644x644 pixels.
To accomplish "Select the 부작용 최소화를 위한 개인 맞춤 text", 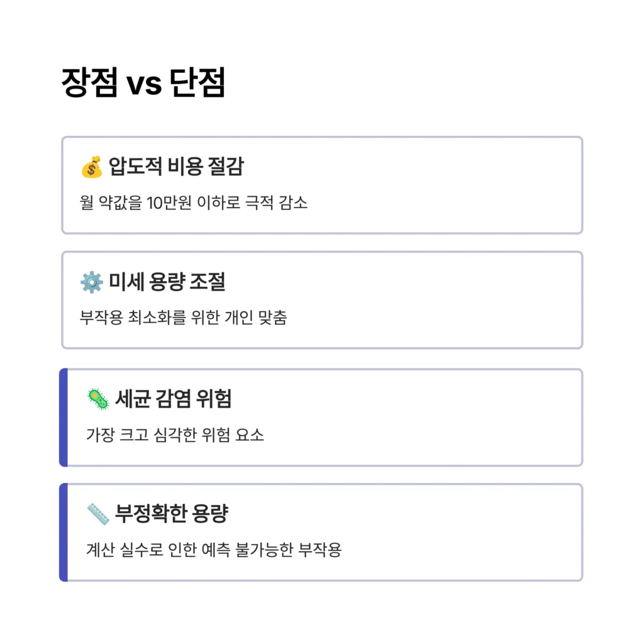I will pos(183,318).
